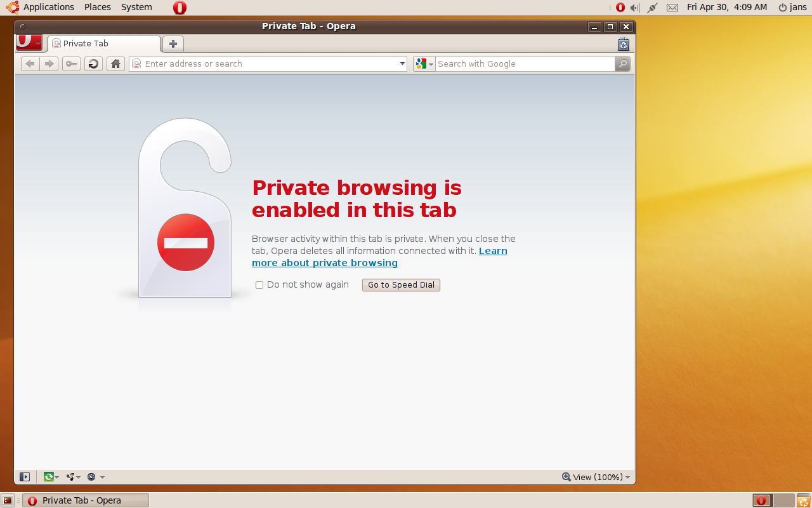This screenshot has width=812, height=508.
Task: Open the Google search engine selector
Action: point(424,63)
